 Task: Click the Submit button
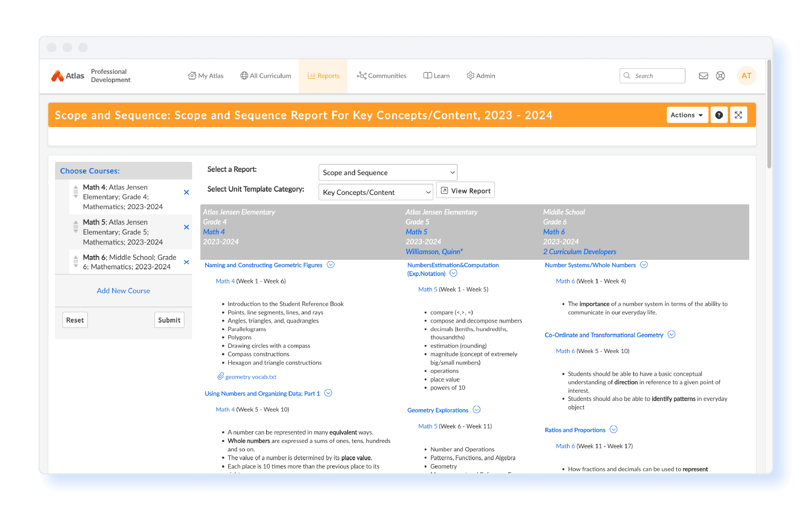[x=169, y=320]
